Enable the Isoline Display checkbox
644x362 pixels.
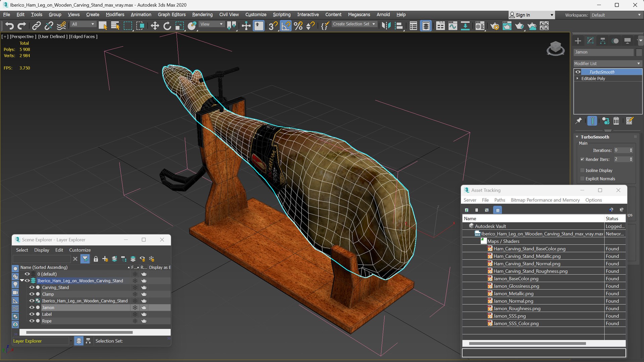pyautogui.click(x=583, y=170)
